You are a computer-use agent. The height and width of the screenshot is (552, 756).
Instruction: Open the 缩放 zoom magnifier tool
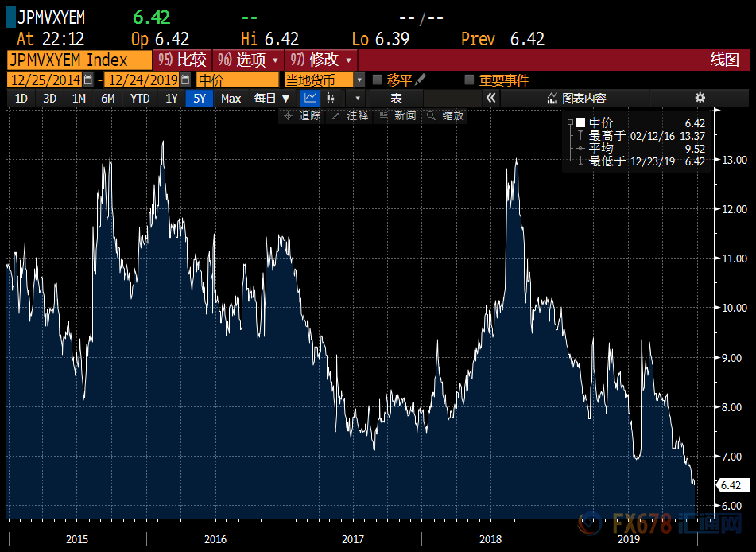tap(445, 115)
